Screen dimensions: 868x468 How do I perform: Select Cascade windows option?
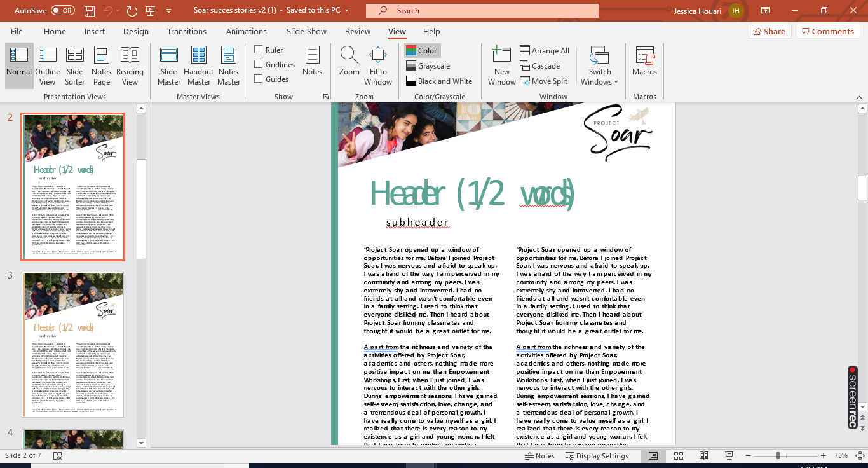point(540,66)
